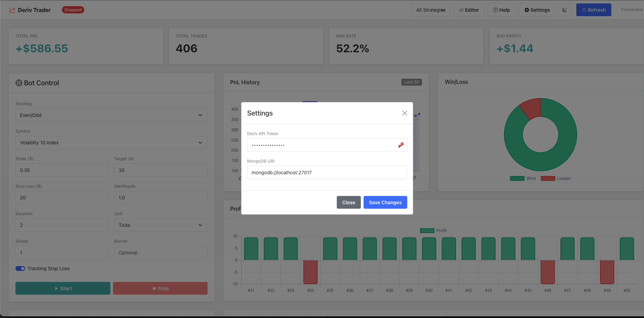Click the Help question mark icon
Viewport: 644px width, 318px height.
tap(495, 10)
